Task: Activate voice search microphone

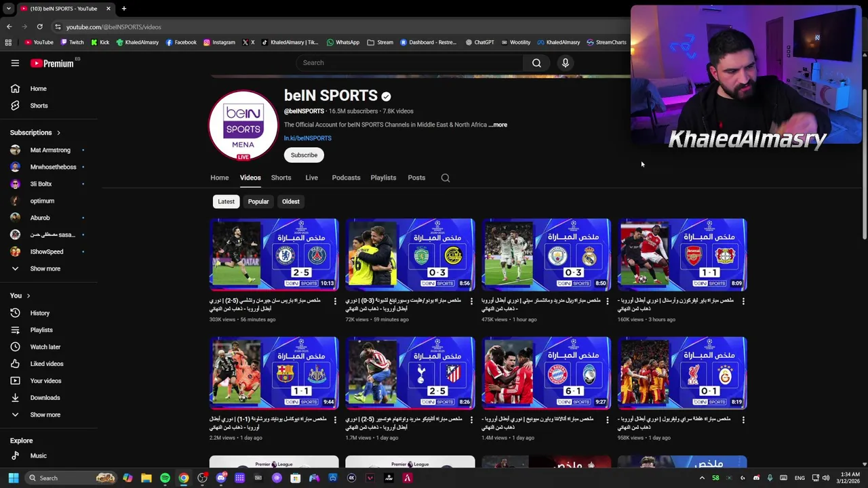Action: (565, 63)
